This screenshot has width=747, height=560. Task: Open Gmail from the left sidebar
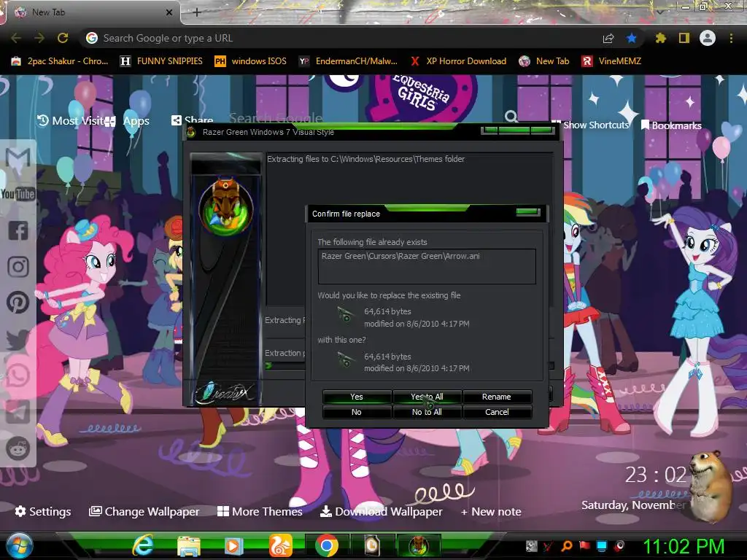coord(18,157)
